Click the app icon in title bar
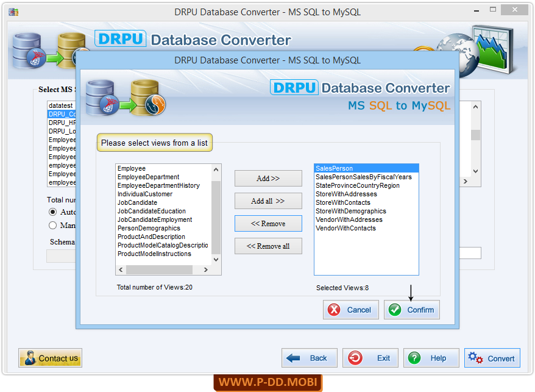The image size is (535, 392). point(13,12)
